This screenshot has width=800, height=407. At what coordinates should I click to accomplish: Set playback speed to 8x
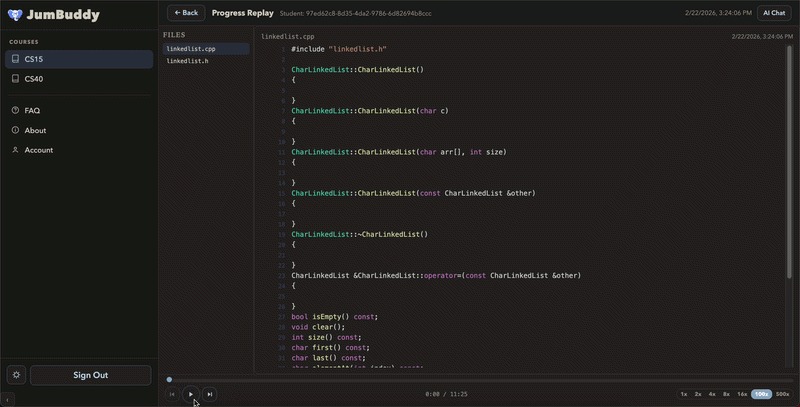(x=727, y=394)
